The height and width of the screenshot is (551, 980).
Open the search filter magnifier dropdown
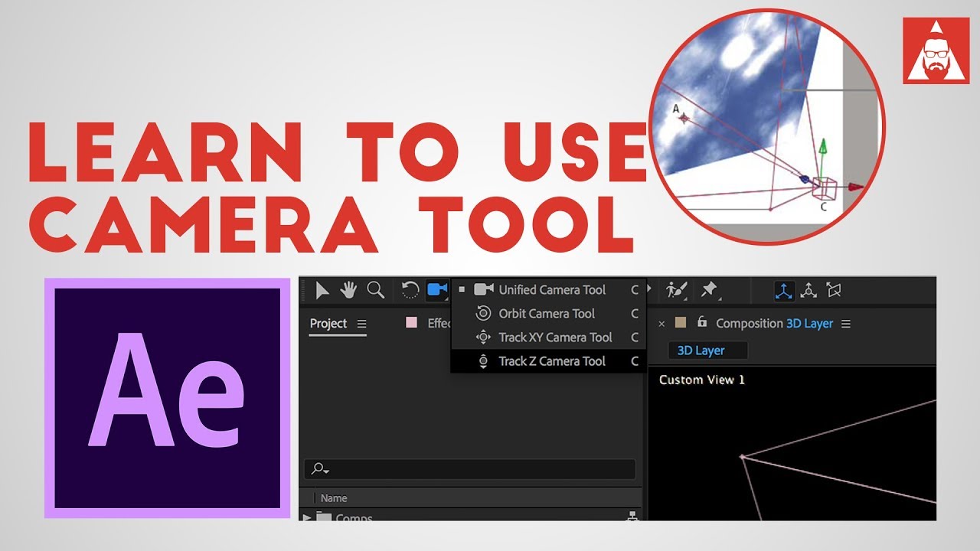pyautogui.click(x=320, y=469)
